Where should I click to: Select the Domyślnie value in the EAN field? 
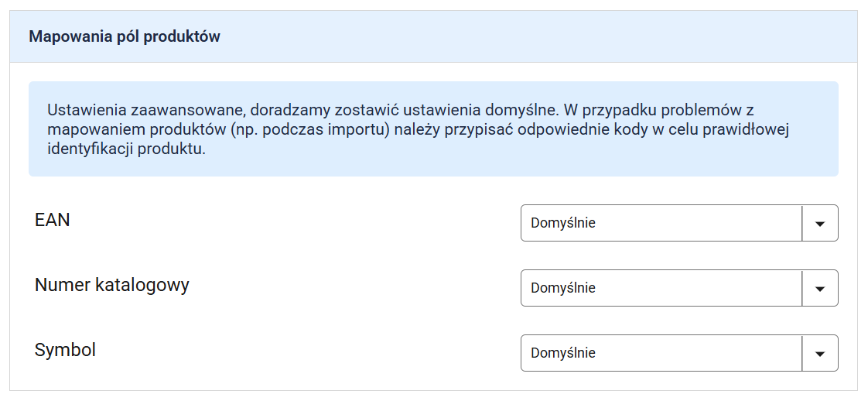562,223
